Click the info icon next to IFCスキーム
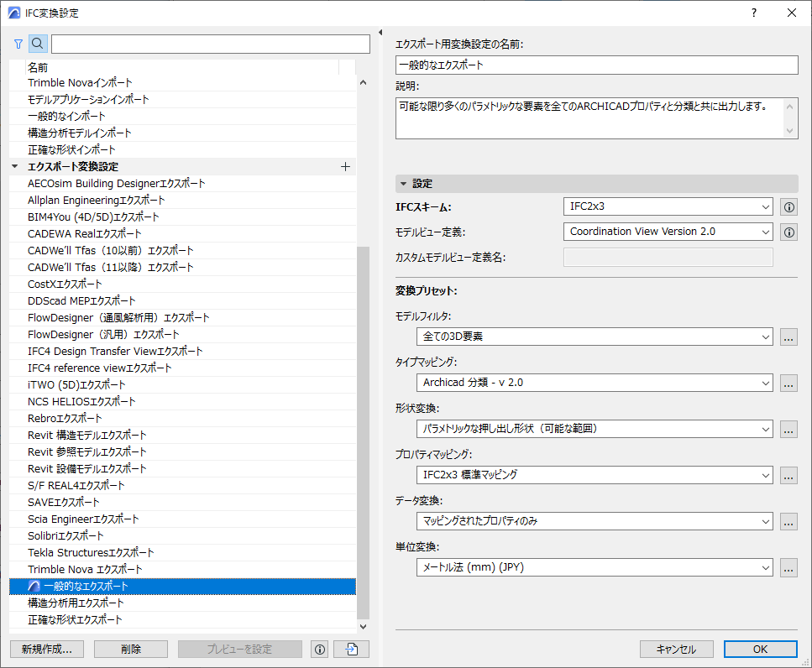The width and height of the screenshot is (812, 668). tap(788, 206)
